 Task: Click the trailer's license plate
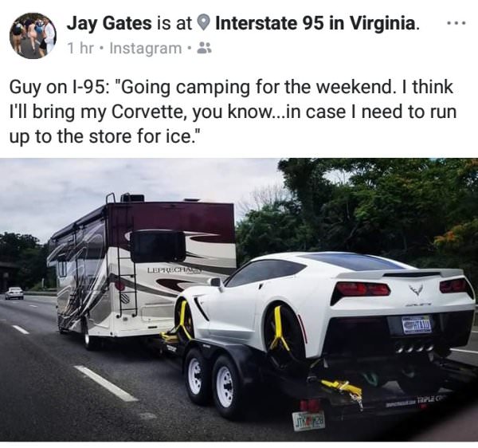click(x=308, y=422)
